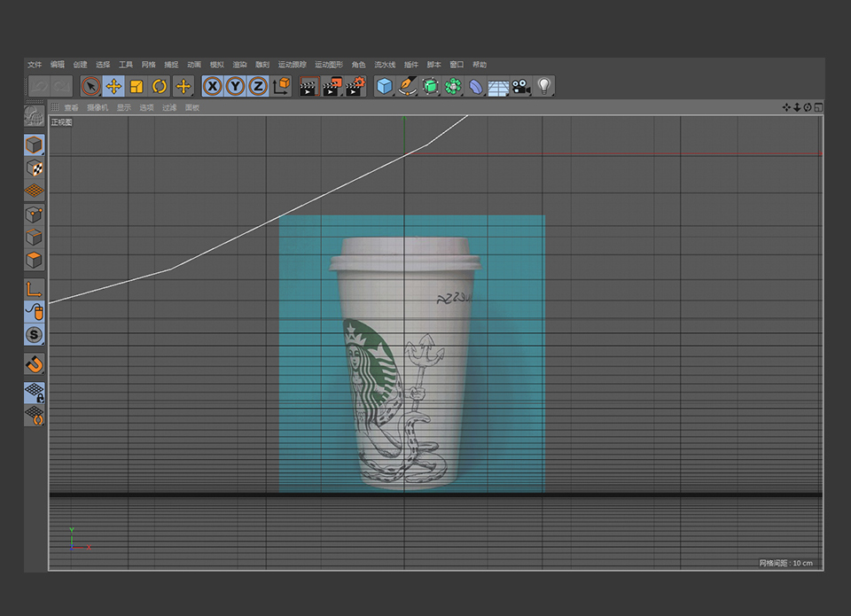This screenshot has height=616, width=851.
Task: Open the 模拟 menu
Action: tap(217, 65)
